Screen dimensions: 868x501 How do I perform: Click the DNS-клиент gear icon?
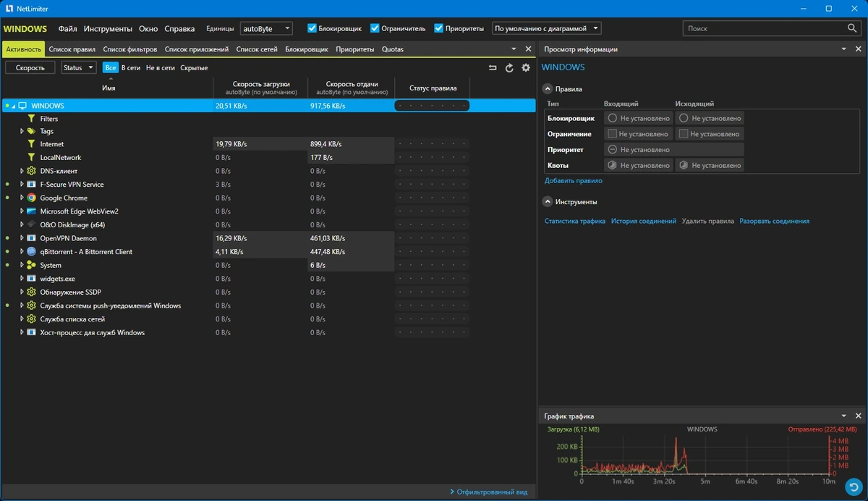[31, 171]
